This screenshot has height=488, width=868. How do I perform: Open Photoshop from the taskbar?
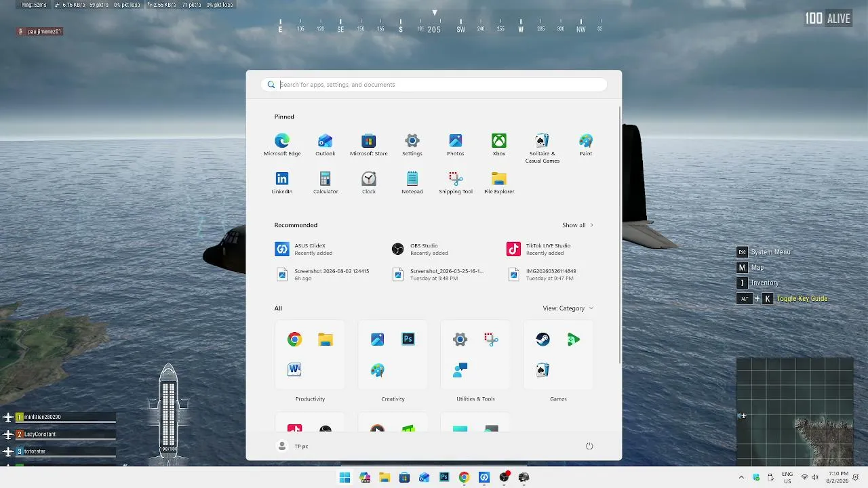444,477
